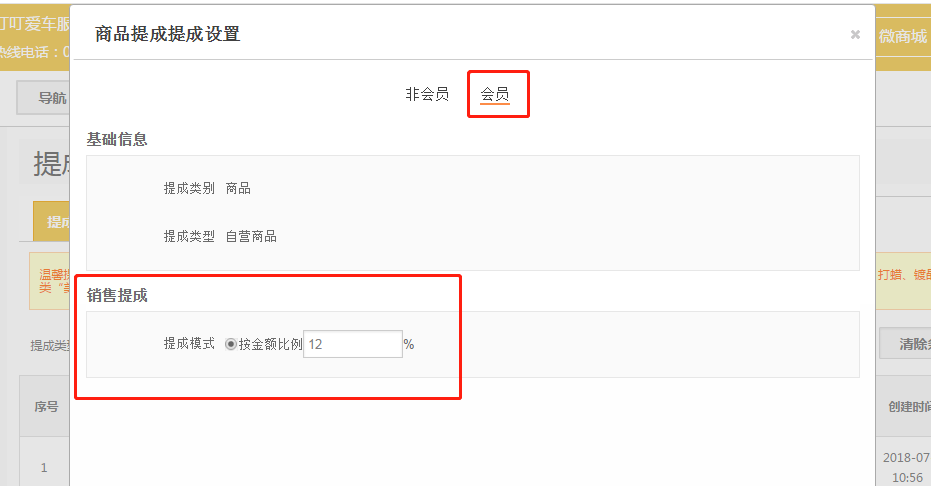931x486 pixels.
Task: Click the % symbol beside the input
Action: pyautogui.click(x=409, y=344)
